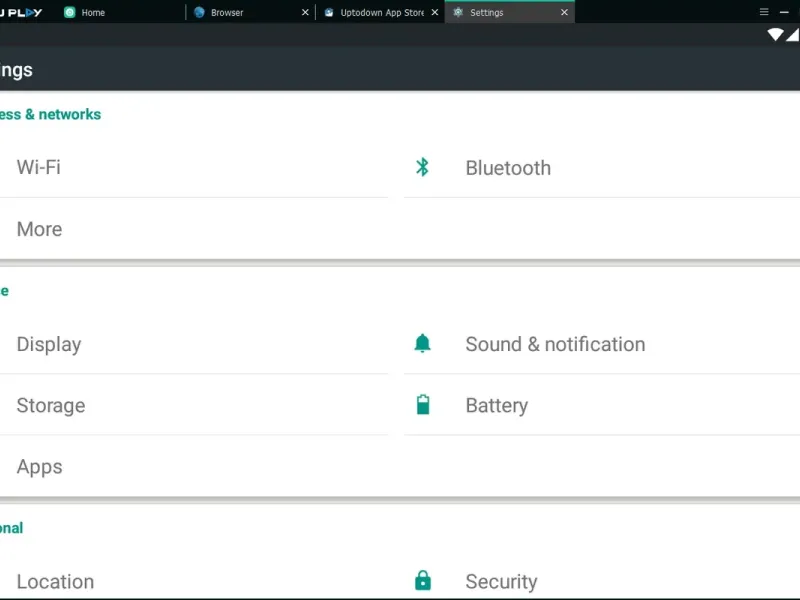Viewport: 800px width, 600px height.
Task: Open Storage settings
Action: (x=194, y=405)
